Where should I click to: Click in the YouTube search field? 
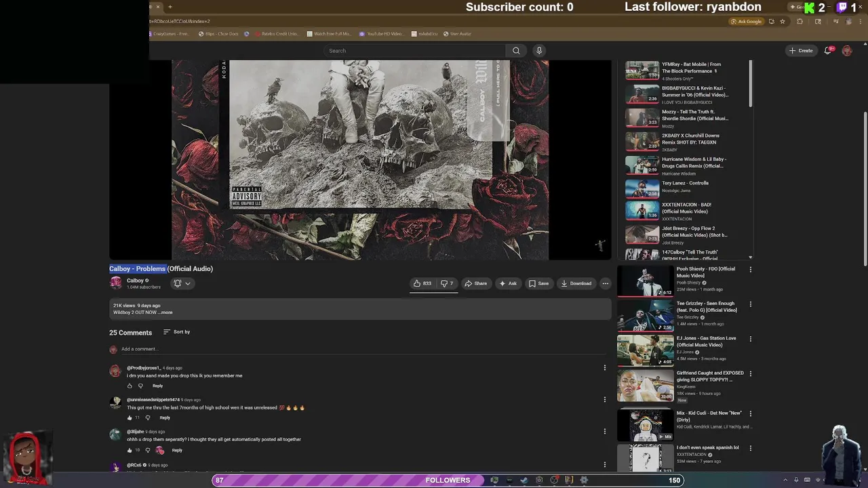pos(415,51)
